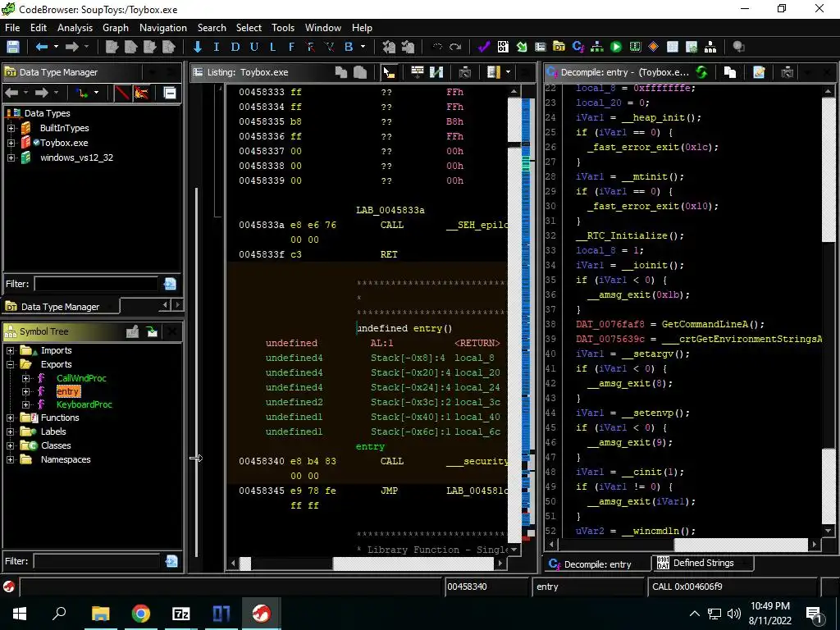Image resolution: width=840 pixels, height=630 pixels.
Task: Open the back-navigation history dropdown in main toolbar
Action: [x=56, y=47]
